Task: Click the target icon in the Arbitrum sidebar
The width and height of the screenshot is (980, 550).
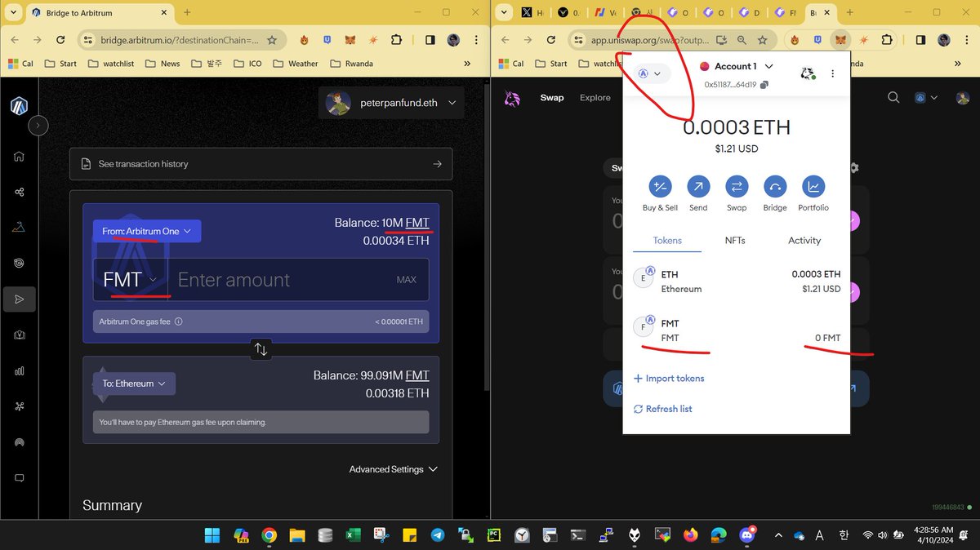Action: pyautogui.click(x=19, y=264)
